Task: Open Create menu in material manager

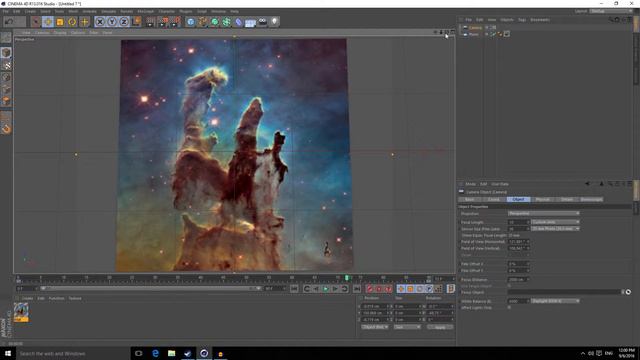Action: click(27, 298)
